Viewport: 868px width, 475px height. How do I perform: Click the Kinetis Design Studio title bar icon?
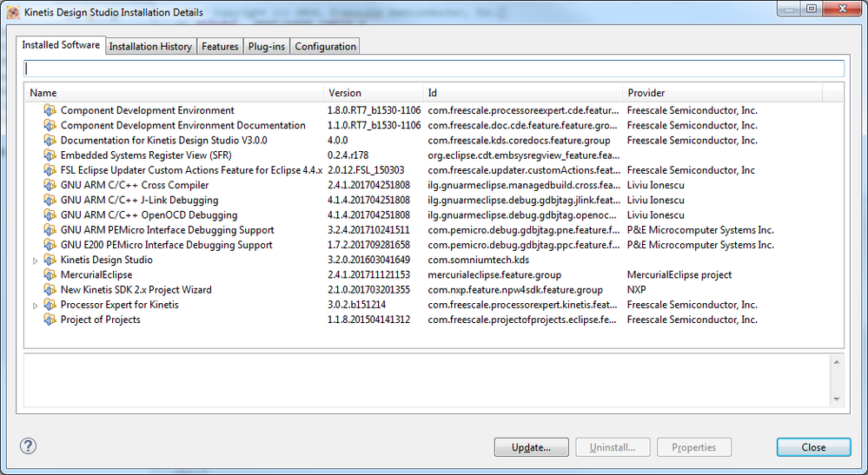pos(13,12)
